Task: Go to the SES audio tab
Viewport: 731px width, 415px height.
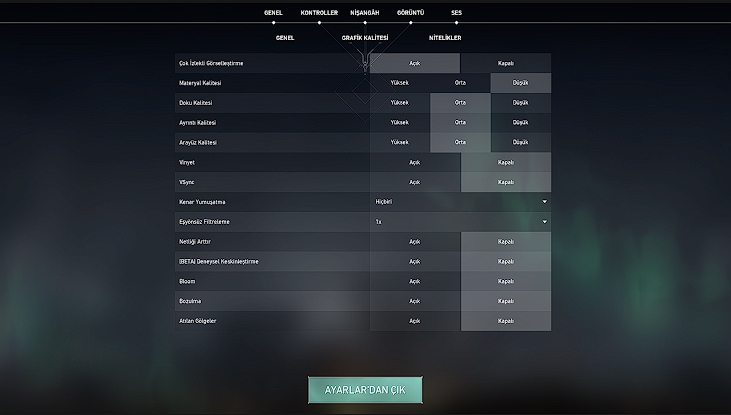Action: 456,13
